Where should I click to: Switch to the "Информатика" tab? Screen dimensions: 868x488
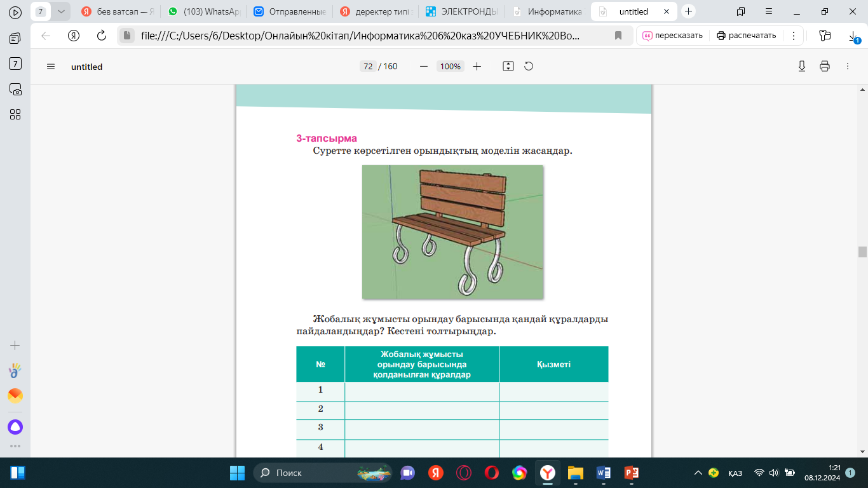[547, 11]
